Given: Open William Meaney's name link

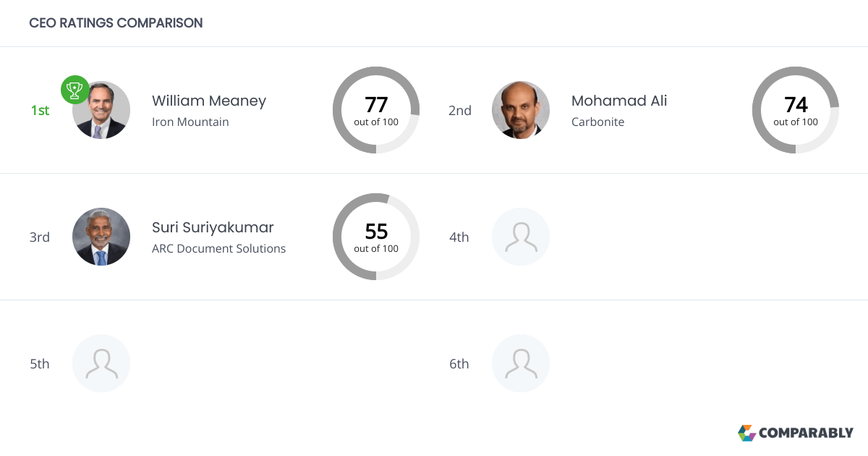Looking at the screenshot, I should 209,101.
